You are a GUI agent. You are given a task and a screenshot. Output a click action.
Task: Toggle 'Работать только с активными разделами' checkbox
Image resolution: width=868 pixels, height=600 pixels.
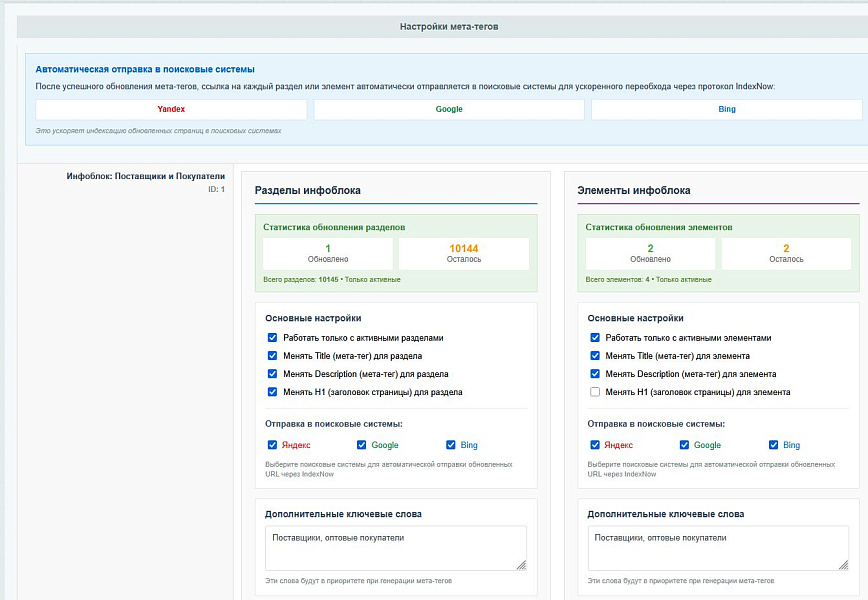point(272,338)
